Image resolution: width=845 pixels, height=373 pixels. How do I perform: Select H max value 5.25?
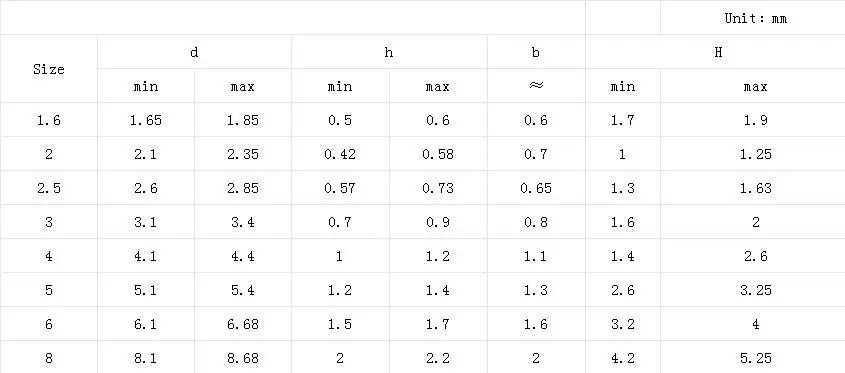756,357
